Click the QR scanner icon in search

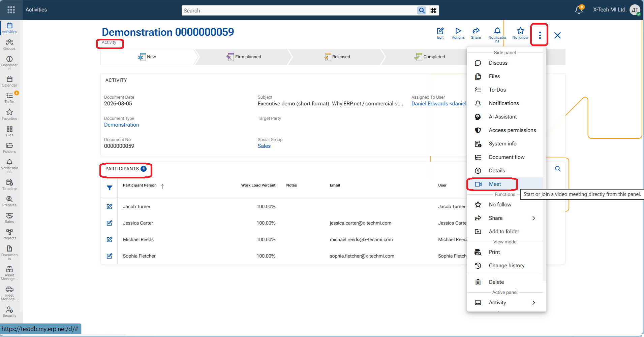433,10
